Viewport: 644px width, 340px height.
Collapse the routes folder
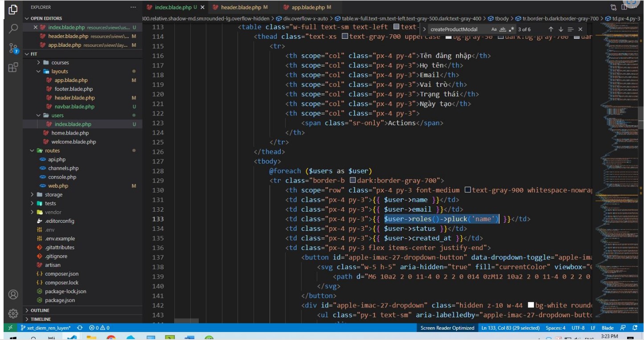point(52,151)
